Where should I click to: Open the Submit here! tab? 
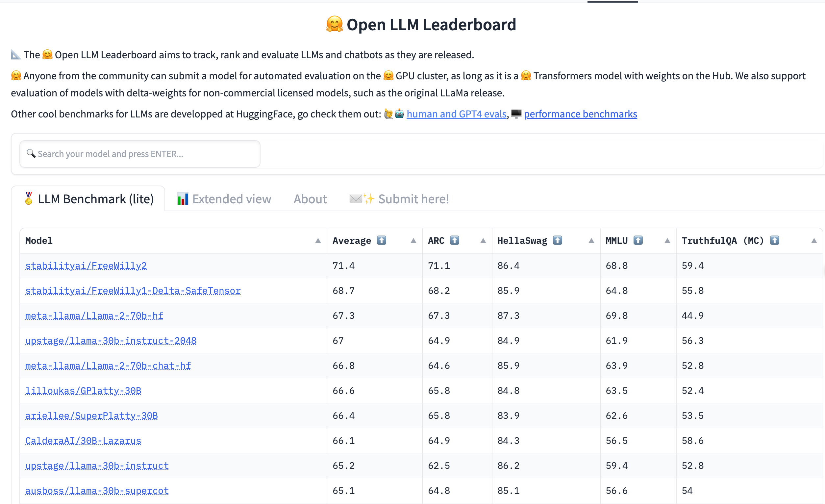pyautogui.click(x=413, y=199)
